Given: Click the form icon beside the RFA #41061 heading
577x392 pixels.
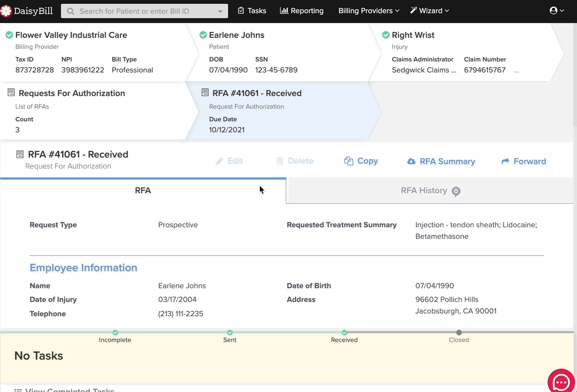Looking at the screenshot, I should click(x=20, y=154).
